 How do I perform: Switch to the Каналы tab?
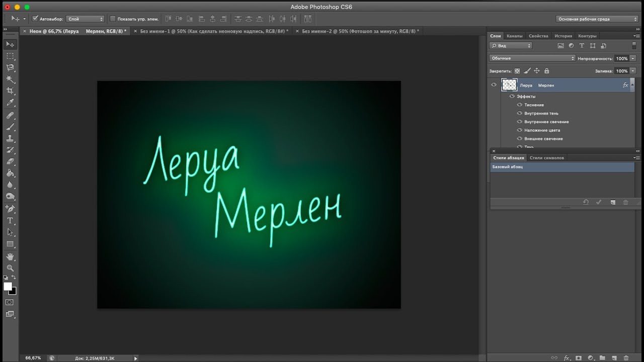coord(514,36)
